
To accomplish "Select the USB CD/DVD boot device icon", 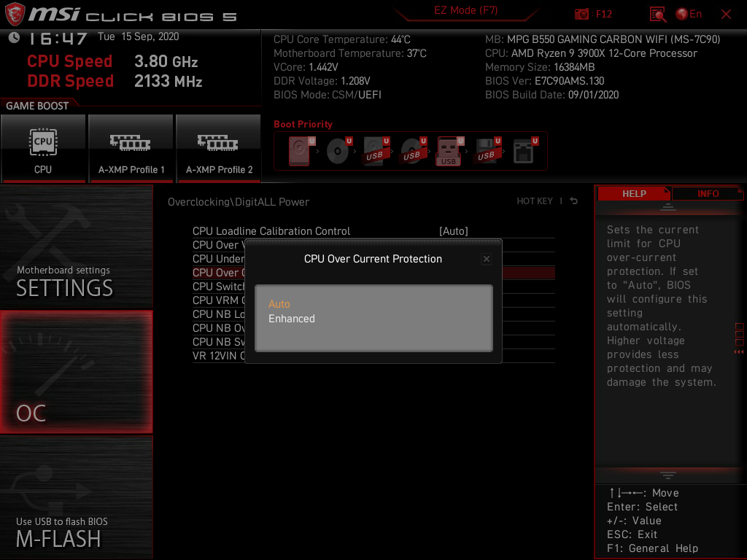I will point(414,151).
